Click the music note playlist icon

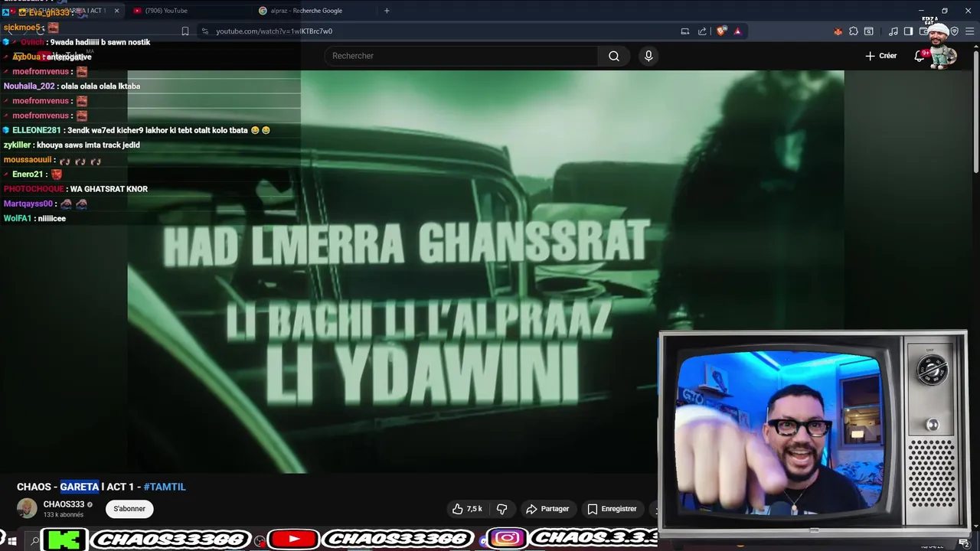(893, 31)
